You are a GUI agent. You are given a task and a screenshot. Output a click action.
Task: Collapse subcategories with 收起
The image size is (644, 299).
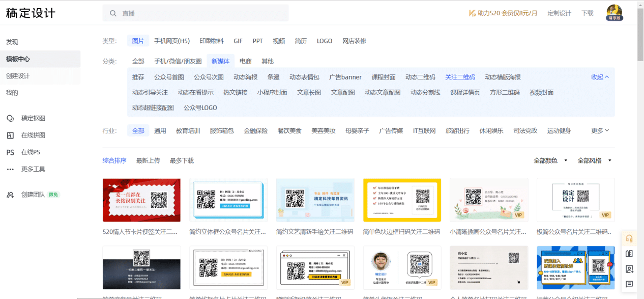600,77
